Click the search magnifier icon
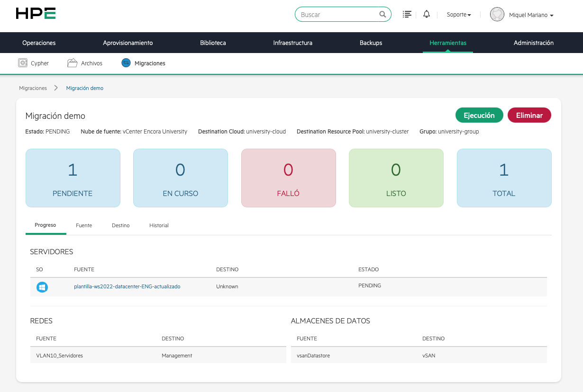 pos(383,14)
